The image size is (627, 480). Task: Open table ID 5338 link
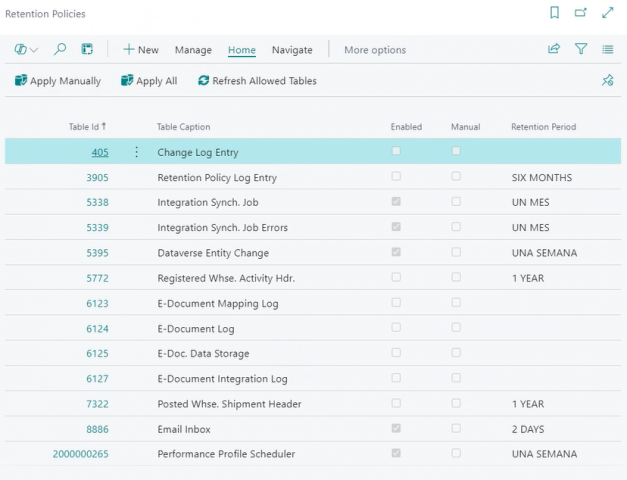click(x=97, y=203)
